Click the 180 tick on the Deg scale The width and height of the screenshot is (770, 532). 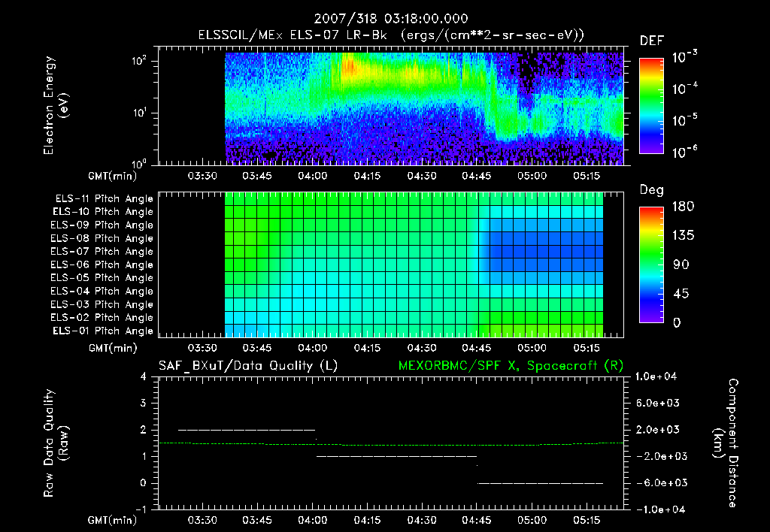[x=683, y=207]
